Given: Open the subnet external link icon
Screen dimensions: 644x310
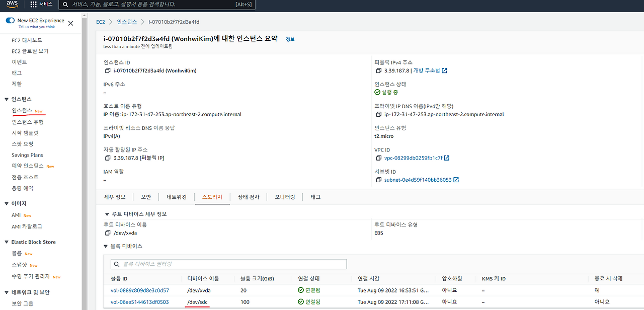Looking at the screenshot, I should (x=456, y=180).
